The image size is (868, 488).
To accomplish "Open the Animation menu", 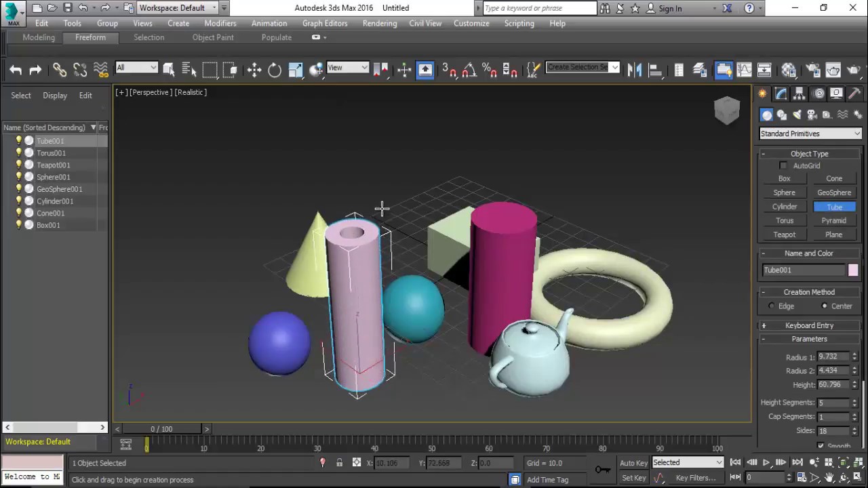I will [269, 23].
